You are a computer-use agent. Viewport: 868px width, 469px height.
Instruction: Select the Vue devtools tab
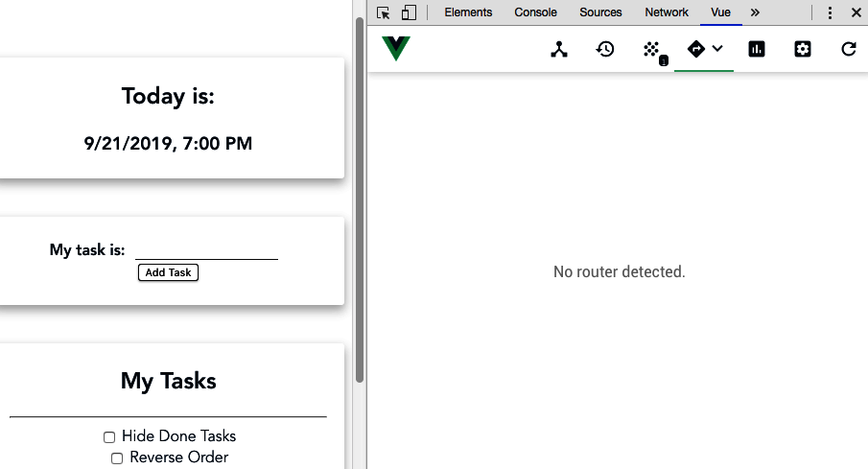pyautogui.click(x=720, y=12)
